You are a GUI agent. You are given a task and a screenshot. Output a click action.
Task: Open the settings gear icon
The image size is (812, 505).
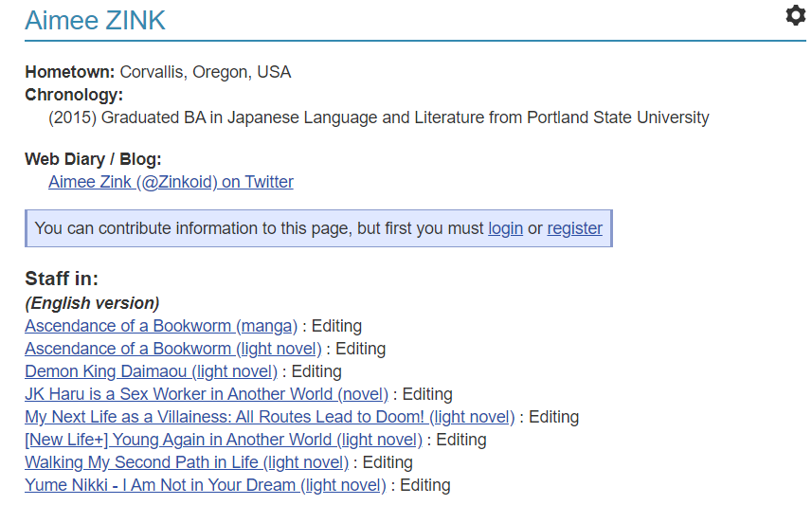(796, 15)
